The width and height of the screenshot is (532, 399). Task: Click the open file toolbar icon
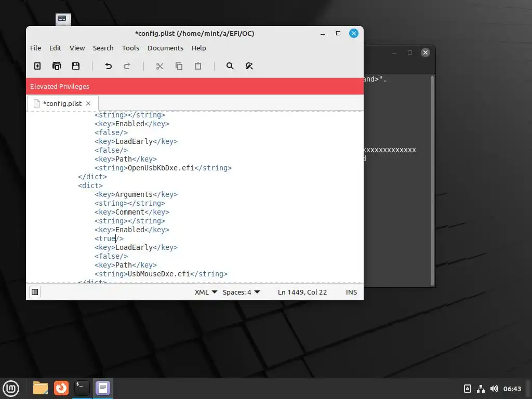pos(57,66)
